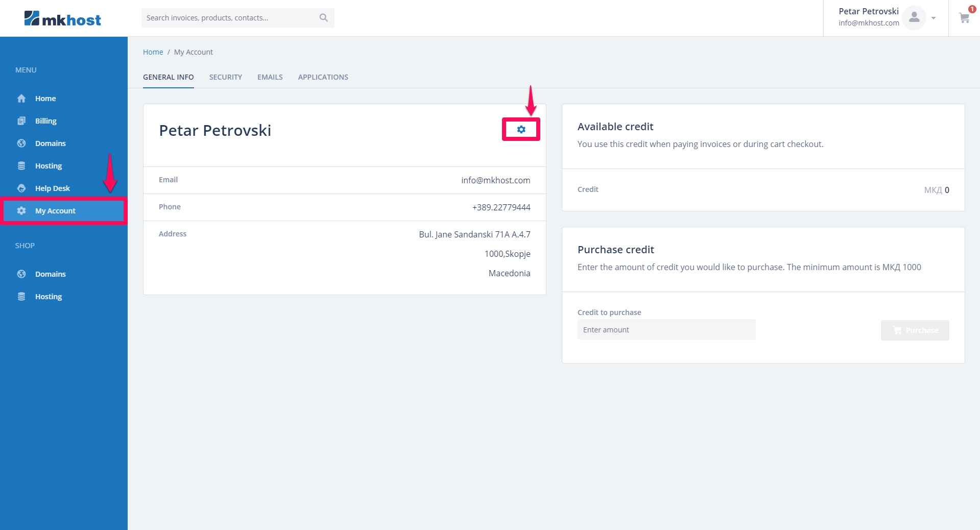This screenshot has width=980, height=530.
Task: Click the gear icon to edit profile
Action: 521,130
